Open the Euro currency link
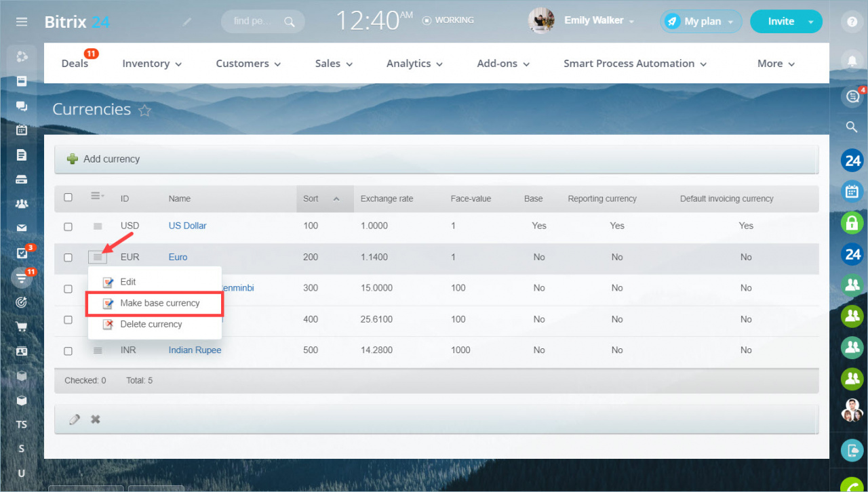 178,257
